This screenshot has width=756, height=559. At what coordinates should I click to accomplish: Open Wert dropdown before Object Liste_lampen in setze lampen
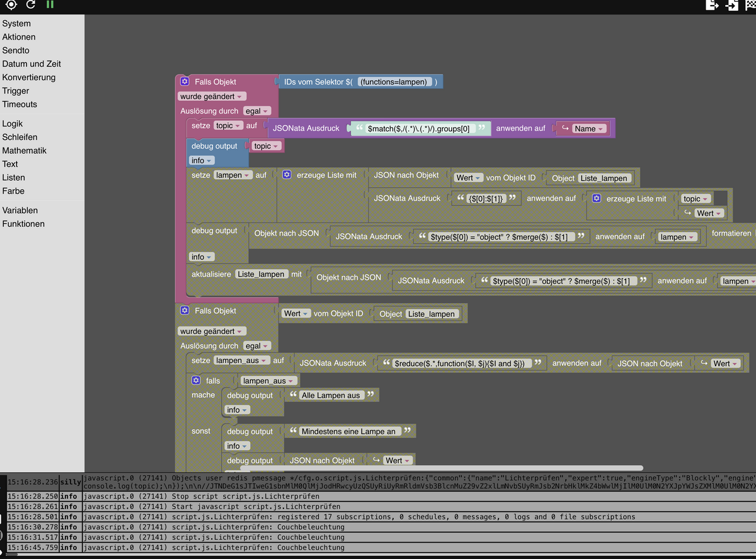(x=469, y=178)
